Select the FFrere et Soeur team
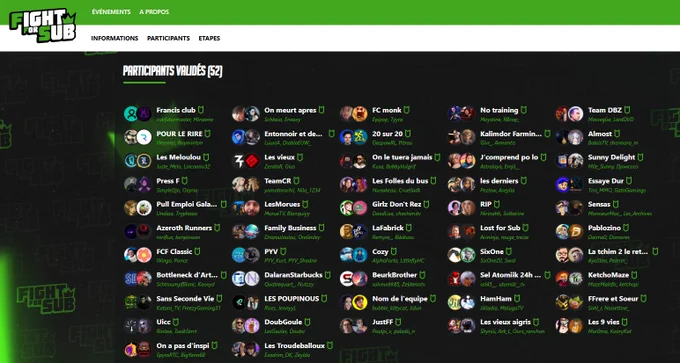This screenshot has height=363, width=680. click(x=613, y=298)
